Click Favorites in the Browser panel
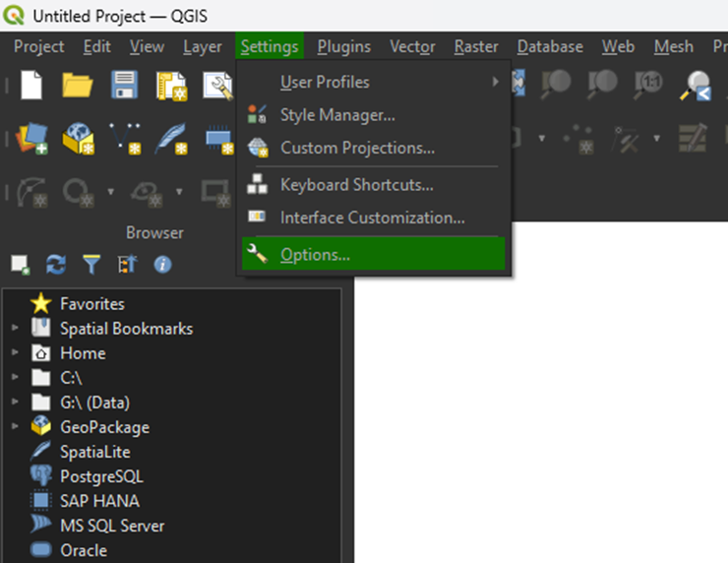 pyautogui.click(x=91, y=304)
